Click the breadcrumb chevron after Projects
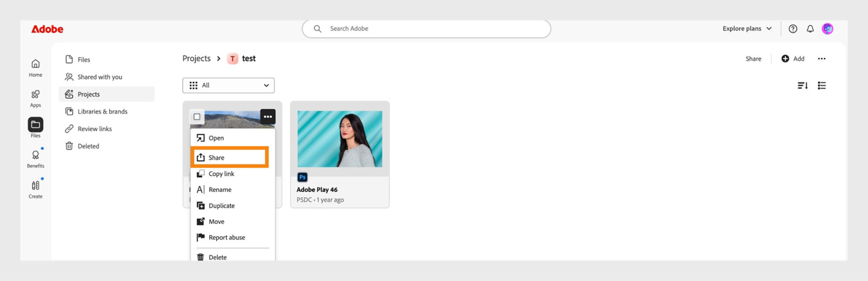The height and width of the screenshot is (281, 868). point(219,58)
